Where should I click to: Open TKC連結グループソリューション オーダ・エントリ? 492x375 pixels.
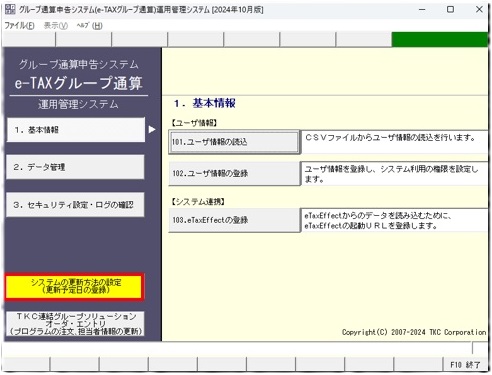pos(75,324)
